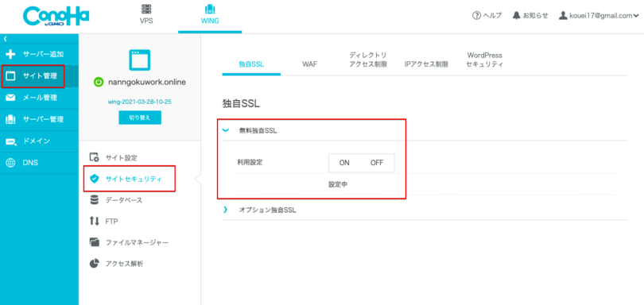Click the domain icon beside ドメイン
This screenshot has width=644, height=305.
pos(10,141)
